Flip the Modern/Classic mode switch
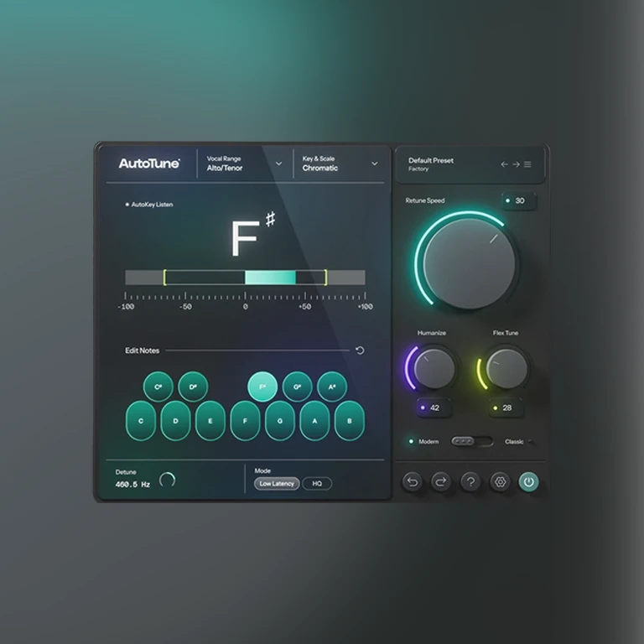The width and height of the screenshot is (644, 644). pos(472,441)
